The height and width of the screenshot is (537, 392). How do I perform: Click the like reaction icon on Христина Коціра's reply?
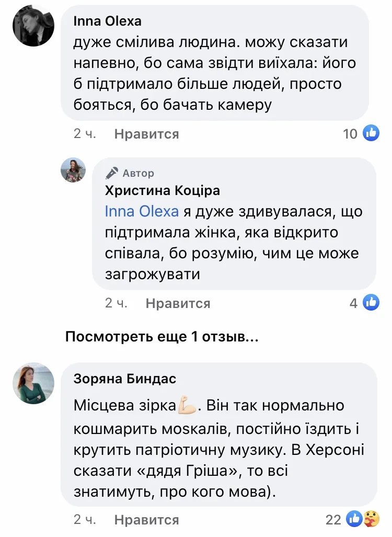coord(371,302)
